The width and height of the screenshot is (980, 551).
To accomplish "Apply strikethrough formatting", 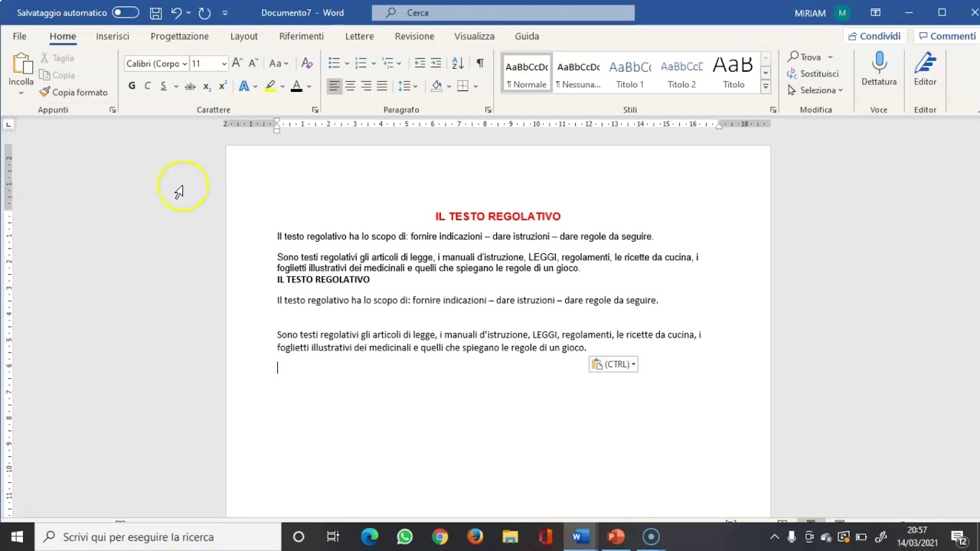I will [x=190, y=86].
